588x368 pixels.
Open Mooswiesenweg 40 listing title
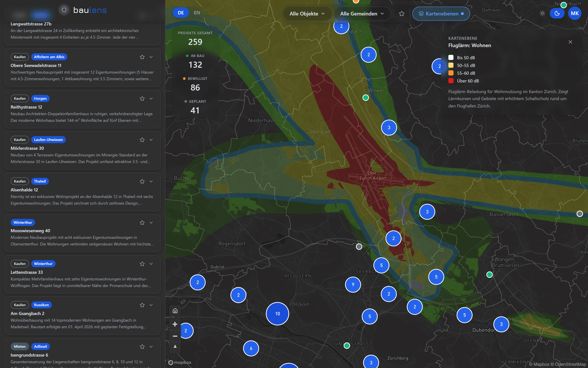tap(30, 231)
